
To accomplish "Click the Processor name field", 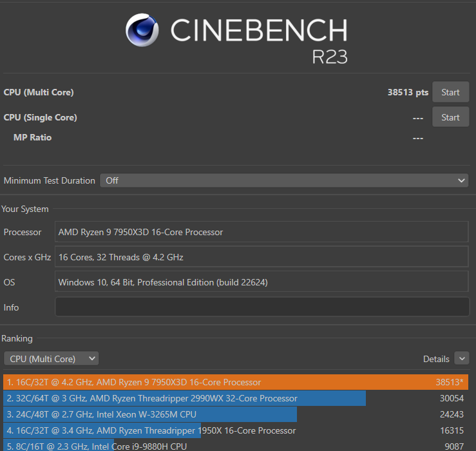I will coord(262,232).
